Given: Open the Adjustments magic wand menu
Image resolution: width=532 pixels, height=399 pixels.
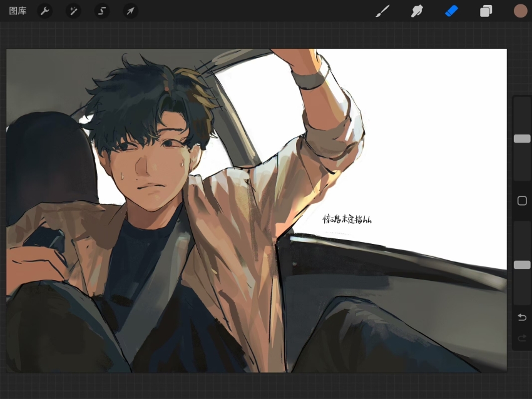Looking at the screenshot, I should point(73,11).
